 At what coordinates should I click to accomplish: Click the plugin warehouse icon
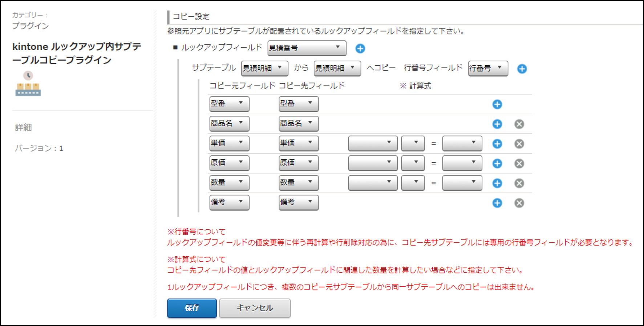click(28, 84)
